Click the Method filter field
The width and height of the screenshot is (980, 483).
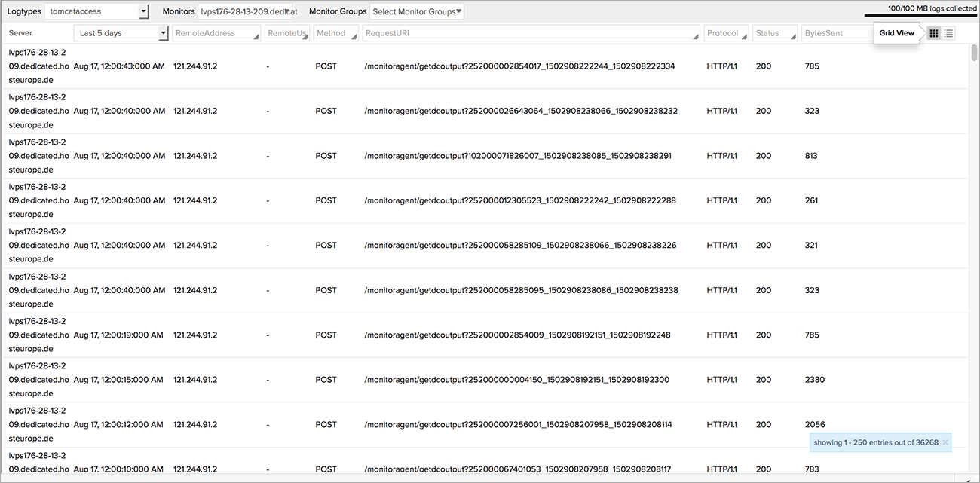[335, 33]
